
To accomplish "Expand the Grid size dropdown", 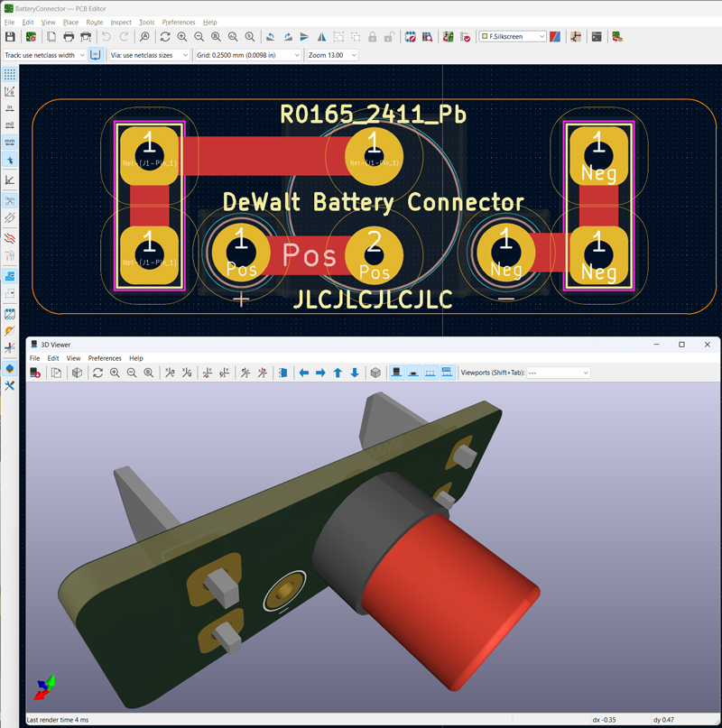I will point(247,55).
